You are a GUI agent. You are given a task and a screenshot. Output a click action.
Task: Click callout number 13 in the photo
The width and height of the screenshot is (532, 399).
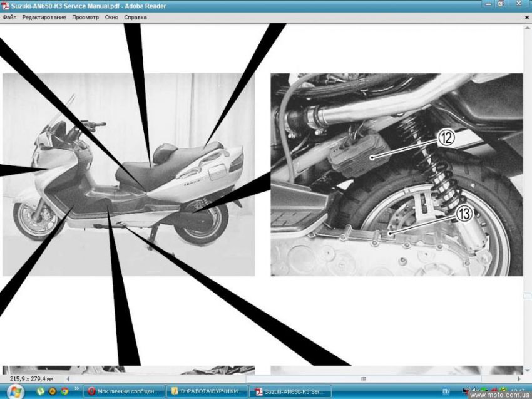pyautogui.click(x=464, y=214)
